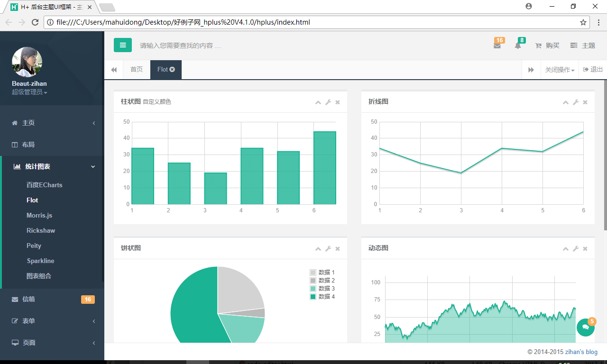The image size is (607, 364).
Task: Switch to the 首页 tab
Action: coord(137,69)
